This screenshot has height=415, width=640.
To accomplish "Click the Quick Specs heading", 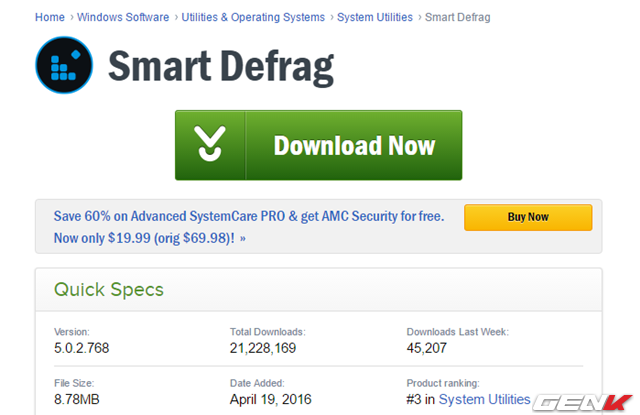I will coord(109,289).
